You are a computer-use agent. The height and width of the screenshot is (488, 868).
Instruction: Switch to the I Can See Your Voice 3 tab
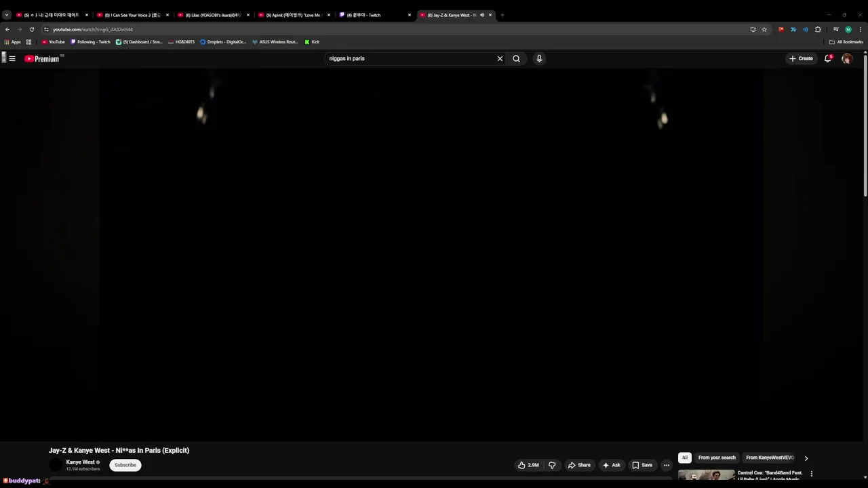133,15
